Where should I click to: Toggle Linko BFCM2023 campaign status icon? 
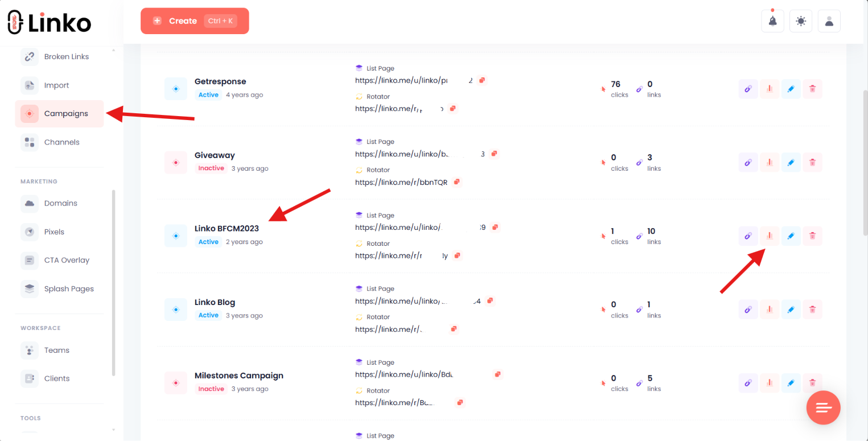(176, 236)
